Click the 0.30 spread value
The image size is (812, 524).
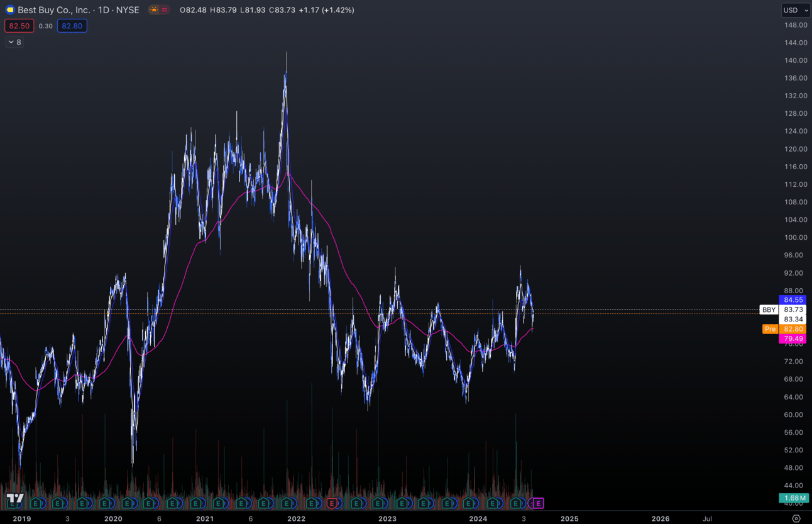coord(45,26)
